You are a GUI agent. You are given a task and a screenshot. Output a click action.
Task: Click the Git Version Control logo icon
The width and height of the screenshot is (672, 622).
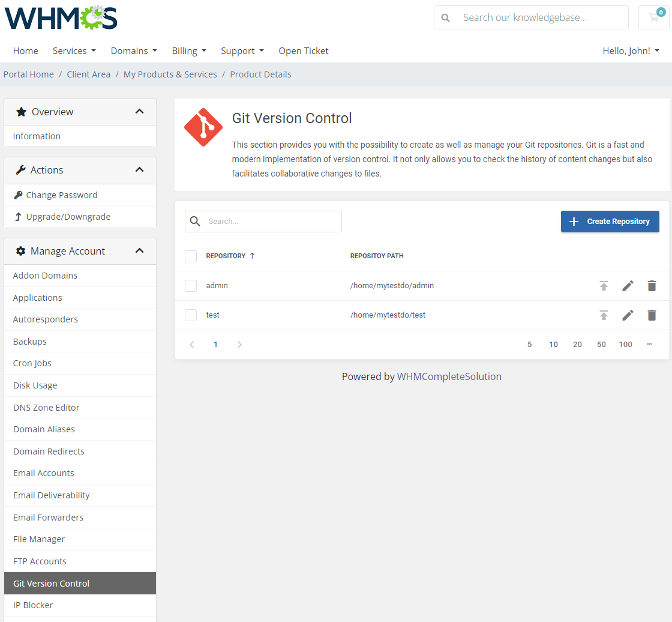coord(203,127)
